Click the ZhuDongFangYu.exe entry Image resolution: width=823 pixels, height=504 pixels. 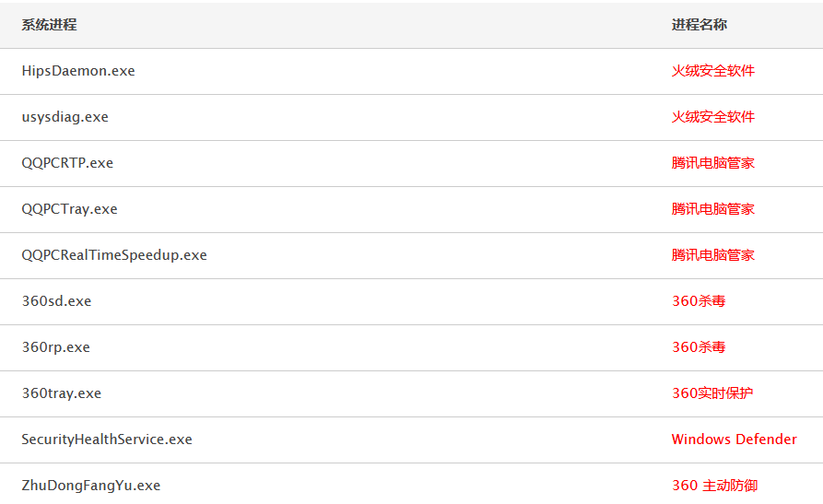point(91,486)
